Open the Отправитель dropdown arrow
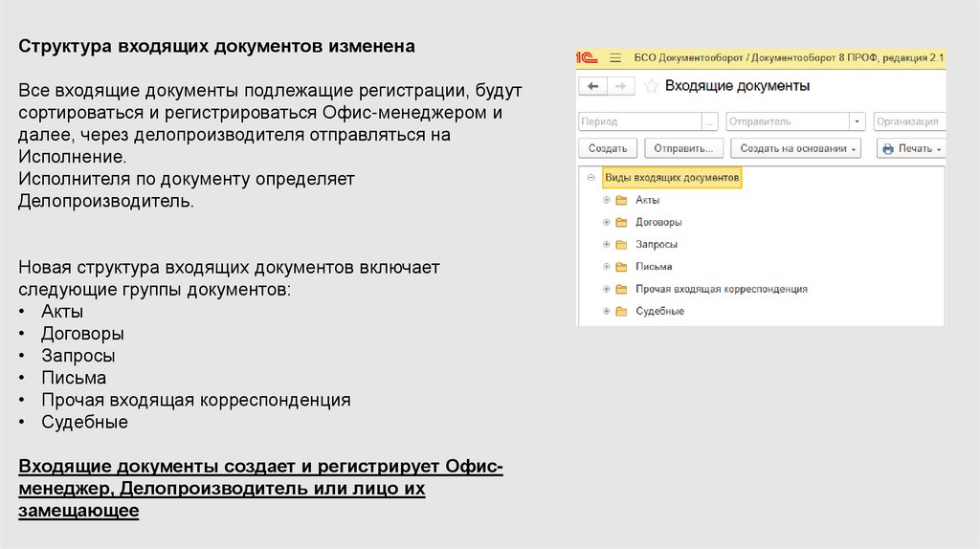 tap(857, 121)
